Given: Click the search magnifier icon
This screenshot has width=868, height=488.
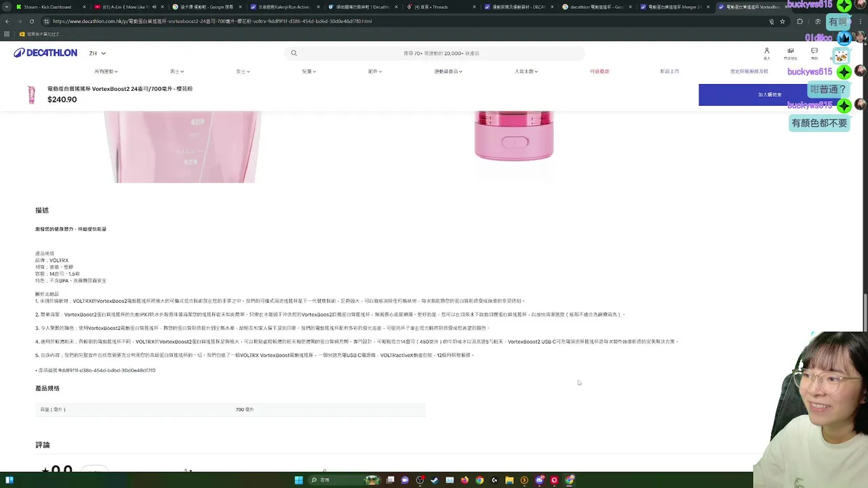Looking at the screenshot, I should click(x=294, y=53).
